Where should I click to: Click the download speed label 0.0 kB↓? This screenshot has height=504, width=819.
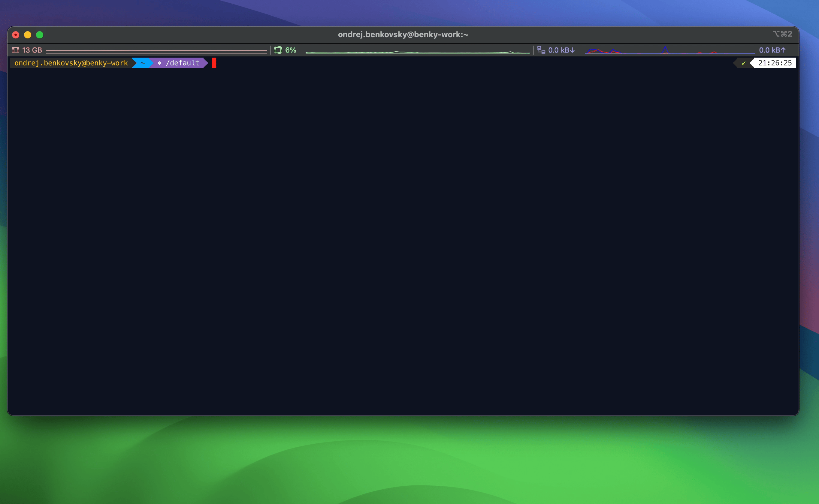[562, 50]
